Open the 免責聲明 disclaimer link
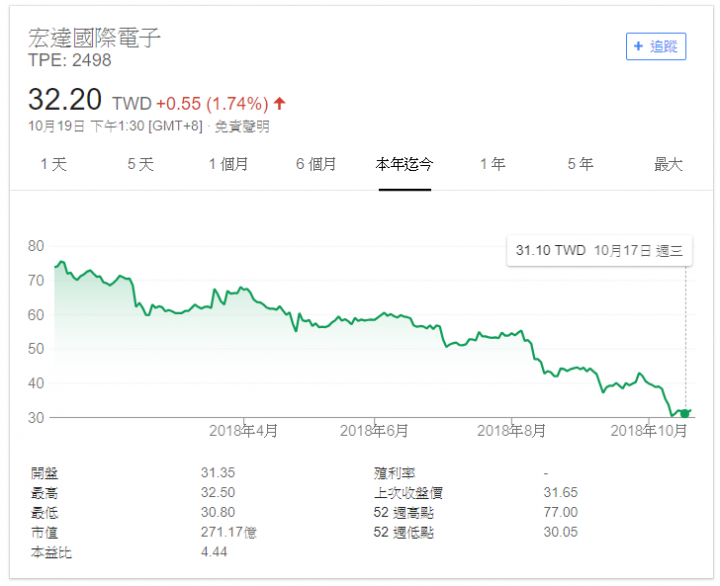Image resolution: width=720 pixels, height=586 pixels. [x=242, y=126]
